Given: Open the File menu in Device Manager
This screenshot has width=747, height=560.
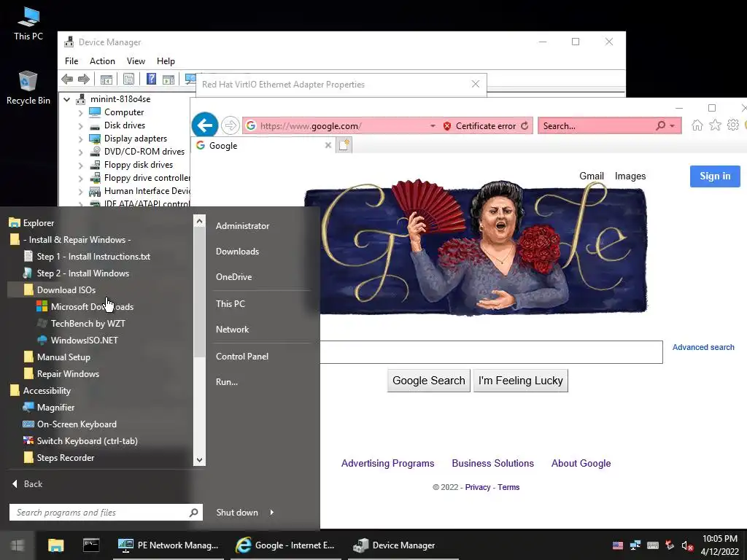Looking at the screenshot, I should pos(71,61).
